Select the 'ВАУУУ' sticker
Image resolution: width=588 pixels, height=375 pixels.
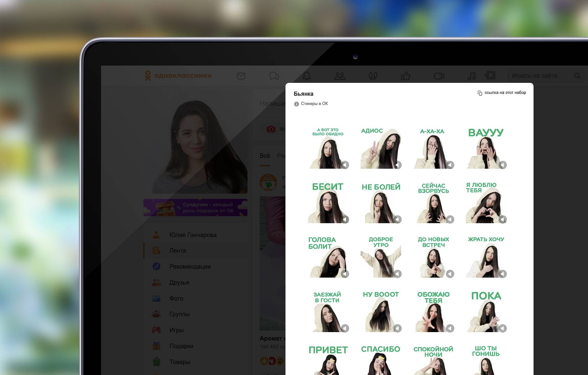[x=486, y=148]
